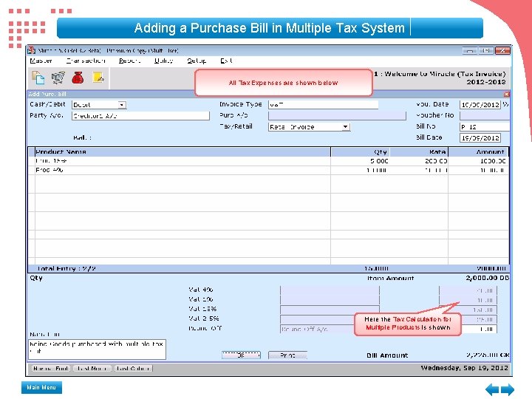Screen dimensions: 532x399
Task: Click the third button in bottom status bar
Action: coord(133,369)
